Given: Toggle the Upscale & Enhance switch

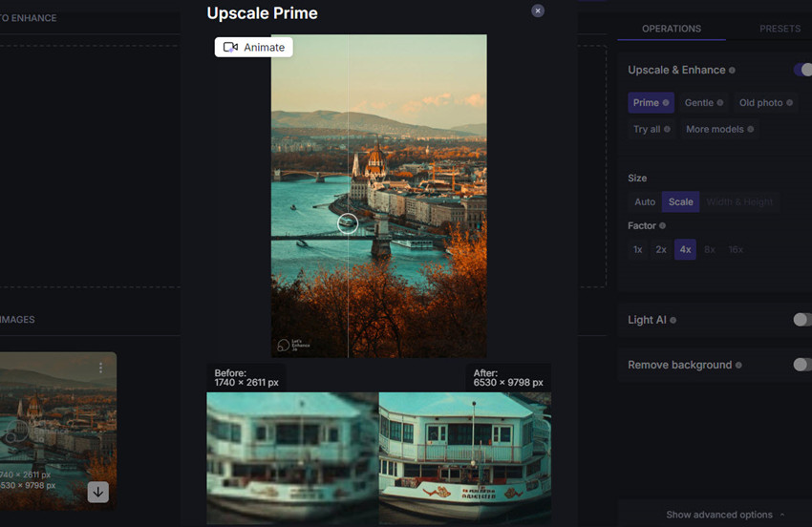Looking at the screenshot, I should click(x=803, y=70).
